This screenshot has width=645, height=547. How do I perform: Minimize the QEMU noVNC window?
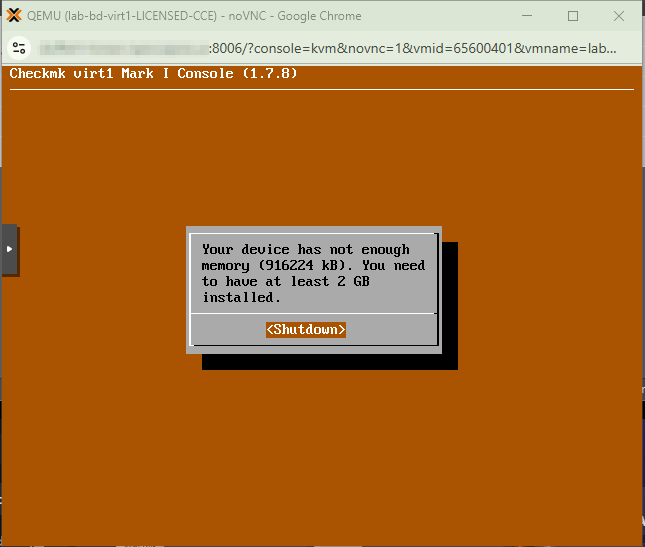coord(526,16)
